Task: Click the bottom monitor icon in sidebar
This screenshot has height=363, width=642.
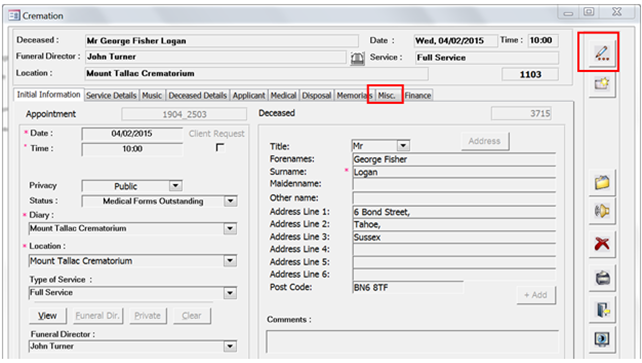Action: coord(602,339)
